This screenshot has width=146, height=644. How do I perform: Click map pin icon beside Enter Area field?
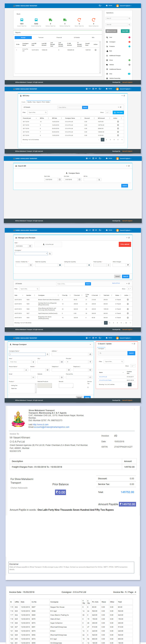33,362
